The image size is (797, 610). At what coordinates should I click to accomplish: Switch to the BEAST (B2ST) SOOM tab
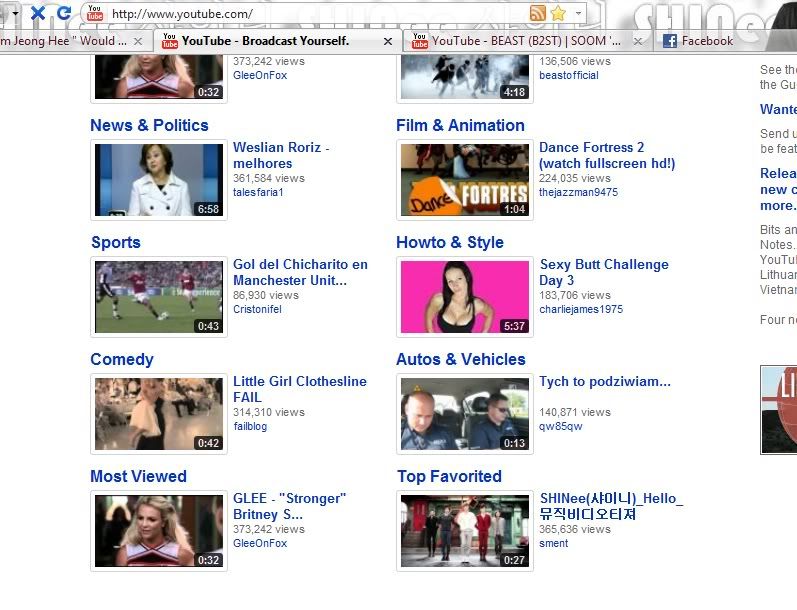click(526, 41)
